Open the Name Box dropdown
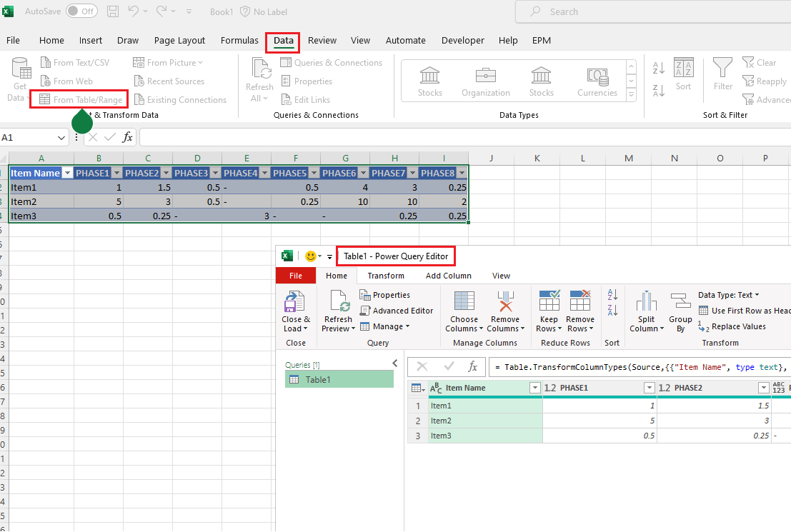791x532 pixels. (x=61, y=137)
